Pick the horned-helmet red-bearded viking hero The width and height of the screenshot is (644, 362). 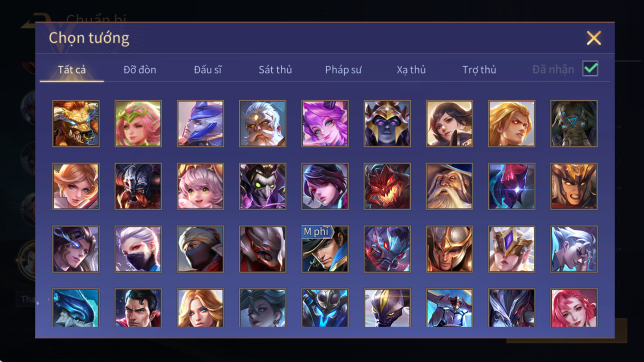[x=138, y=186]
